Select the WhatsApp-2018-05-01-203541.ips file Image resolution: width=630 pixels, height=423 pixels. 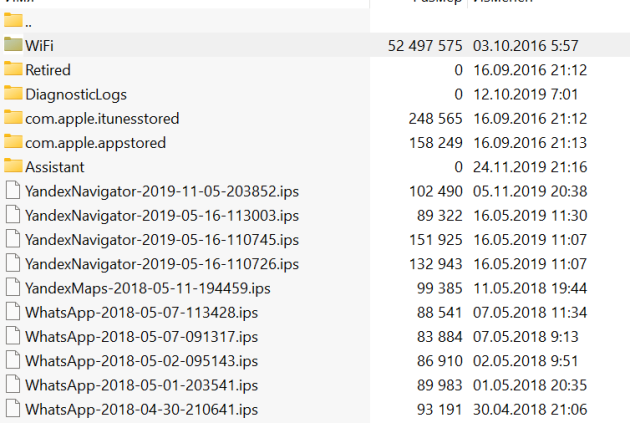pyautogui.click(x=141, y=385)
